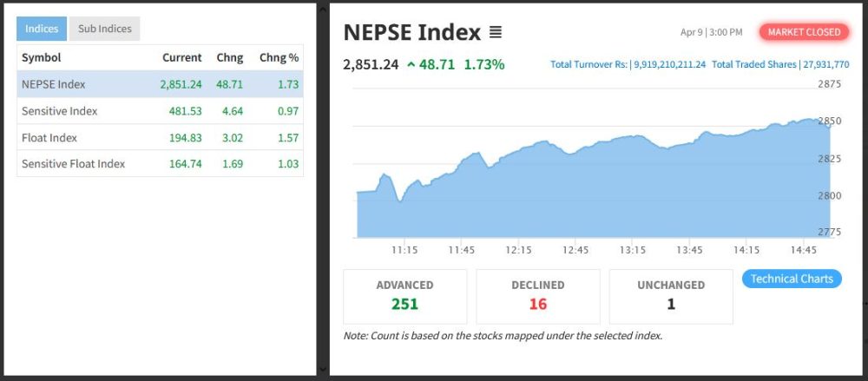This screenshot has width=868, height=381.
Task: Click the blue area chart near 13:15
Action: (632, 191)
